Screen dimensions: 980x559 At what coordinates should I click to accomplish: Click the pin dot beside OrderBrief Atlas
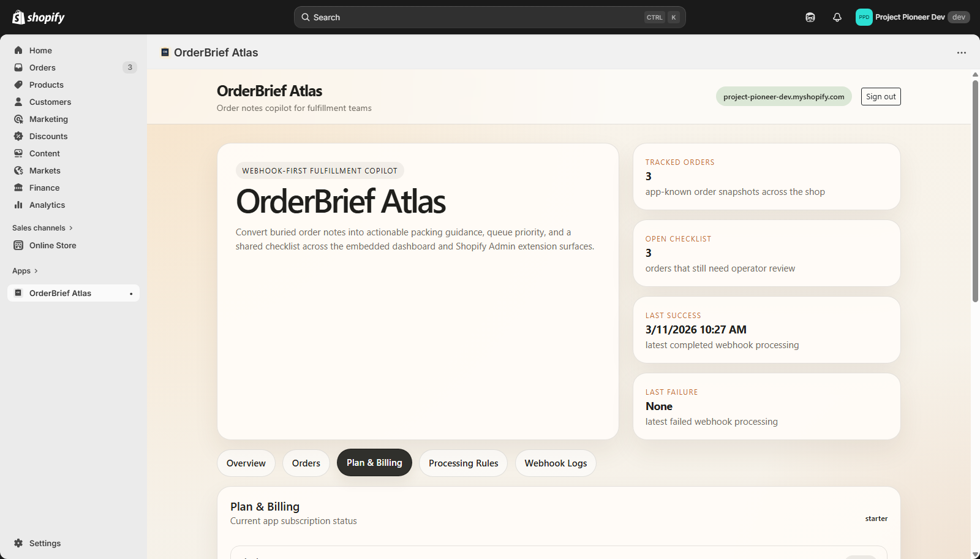coord(131,294)
